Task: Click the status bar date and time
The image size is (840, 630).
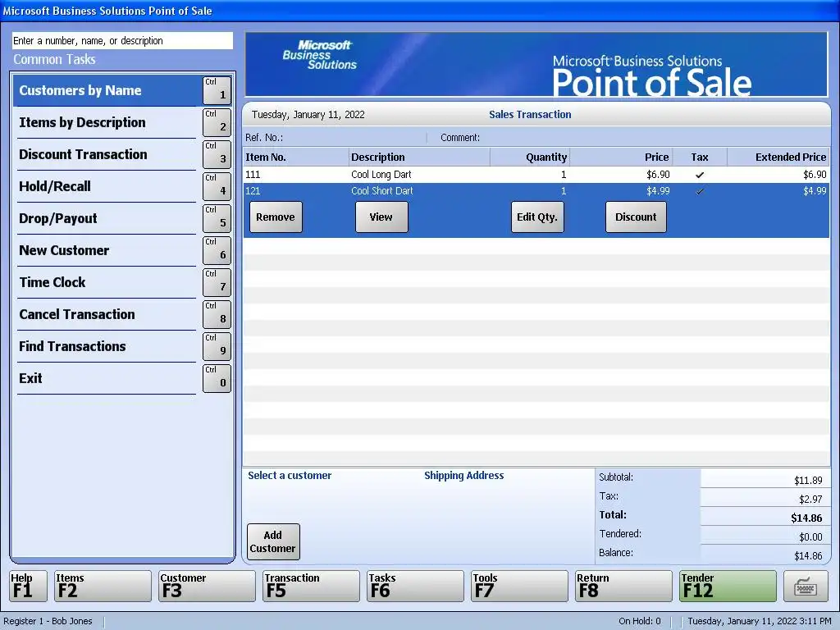Action: (x=760, y=622)
